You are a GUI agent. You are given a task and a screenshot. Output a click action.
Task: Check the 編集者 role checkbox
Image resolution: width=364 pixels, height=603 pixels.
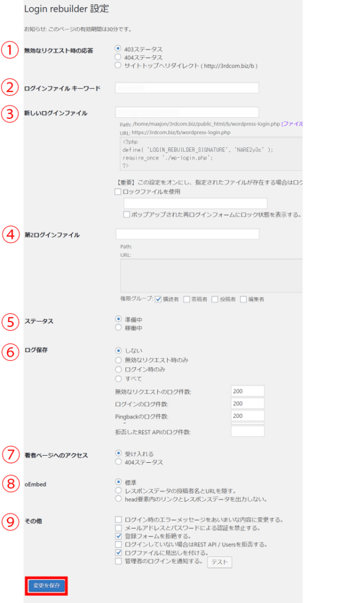243,299
